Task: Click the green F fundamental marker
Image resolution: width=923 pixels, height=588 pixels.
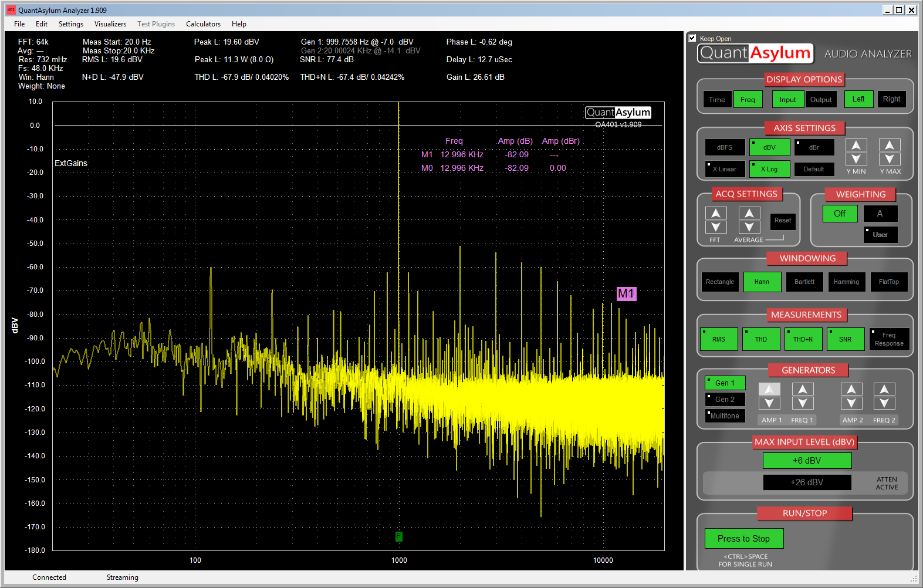Action: pos(398,536)
